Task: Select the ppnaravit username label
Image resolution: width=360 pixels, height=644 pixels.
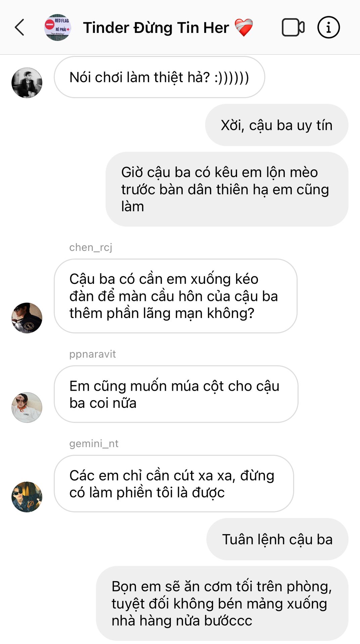Action: click(x=92, y=354)
